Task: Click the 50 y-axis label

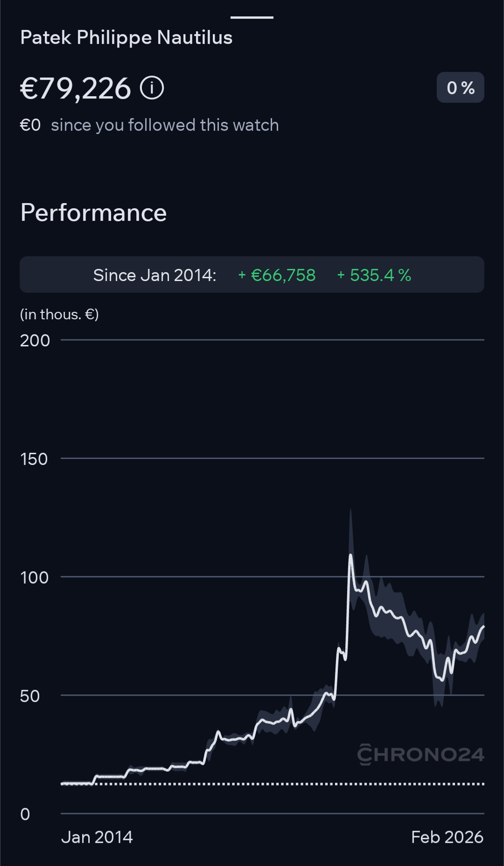Action: 30,696
